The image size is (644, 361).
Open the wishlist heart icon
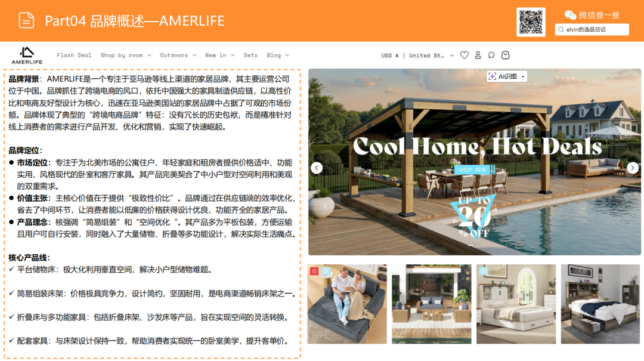click(465, 55)
